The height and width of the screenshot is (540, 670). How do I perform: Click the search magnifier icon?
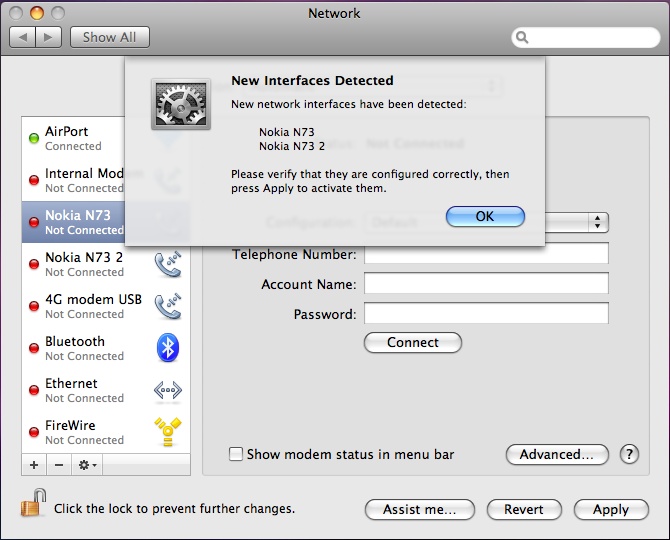point(522,38)
